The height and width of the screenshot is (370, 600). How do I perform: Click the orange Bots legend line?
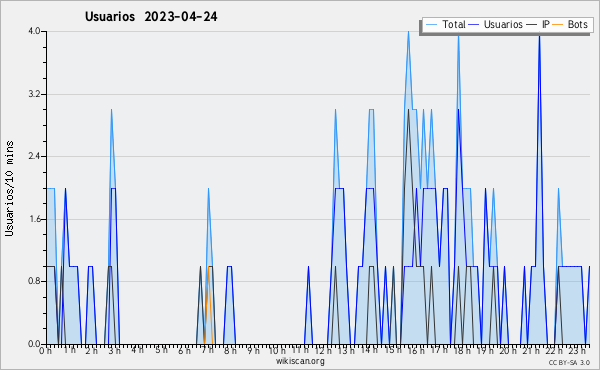tap(558, 25)
